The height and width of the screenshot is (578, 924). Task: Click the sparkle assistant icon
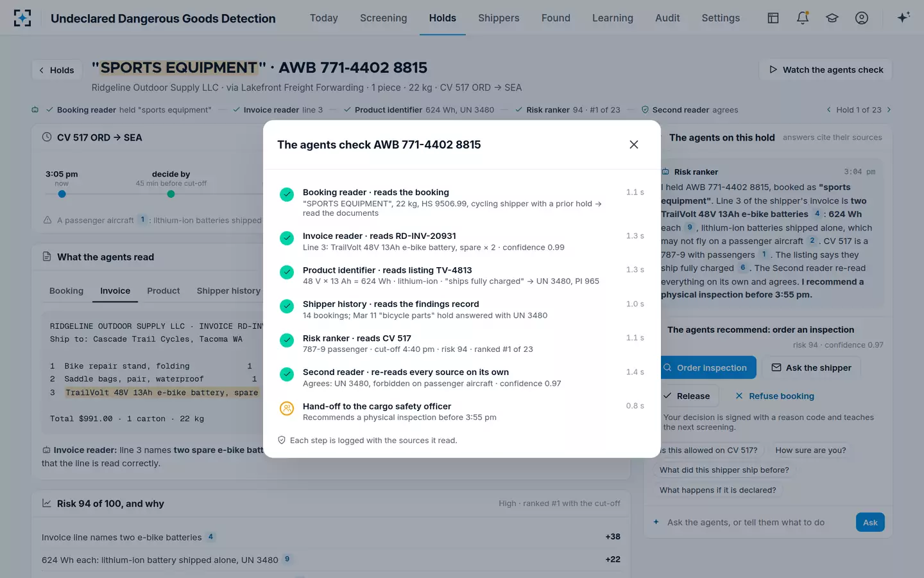pos(903,17)
